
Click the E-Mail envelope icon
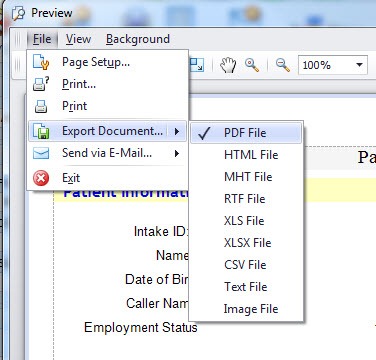(41, 153)
